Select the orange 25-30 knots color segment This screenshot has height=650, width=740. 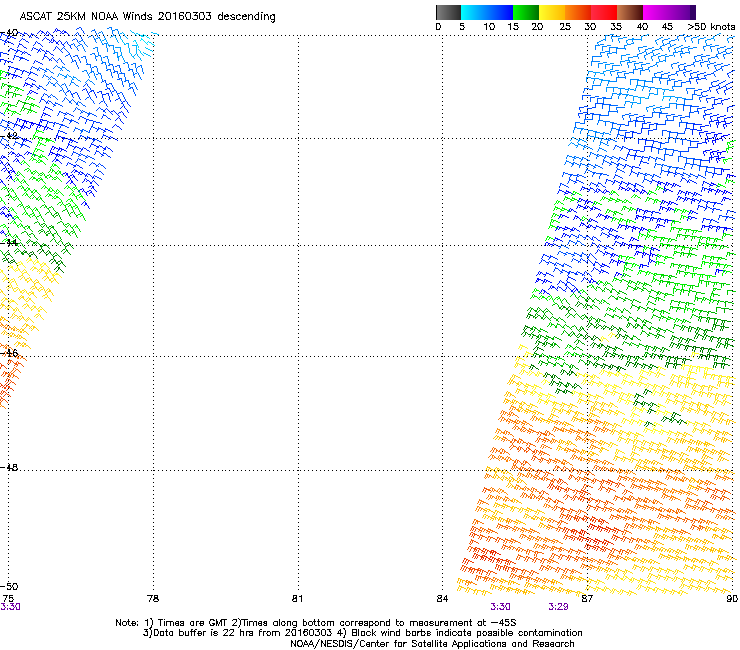(578, 12)
